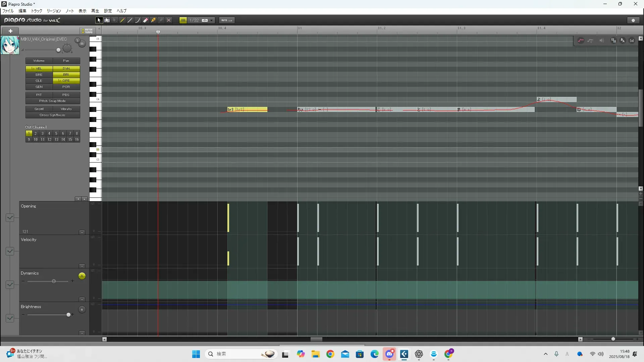Select the arrow pointer tool
644x362 pixels.
tap(99, 20)
